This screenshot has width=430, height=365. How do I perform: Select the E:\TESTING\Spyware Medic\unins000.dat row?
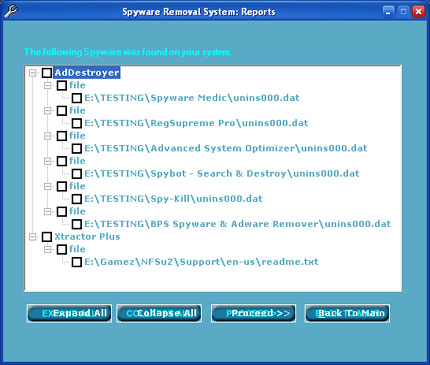(192, 98)
